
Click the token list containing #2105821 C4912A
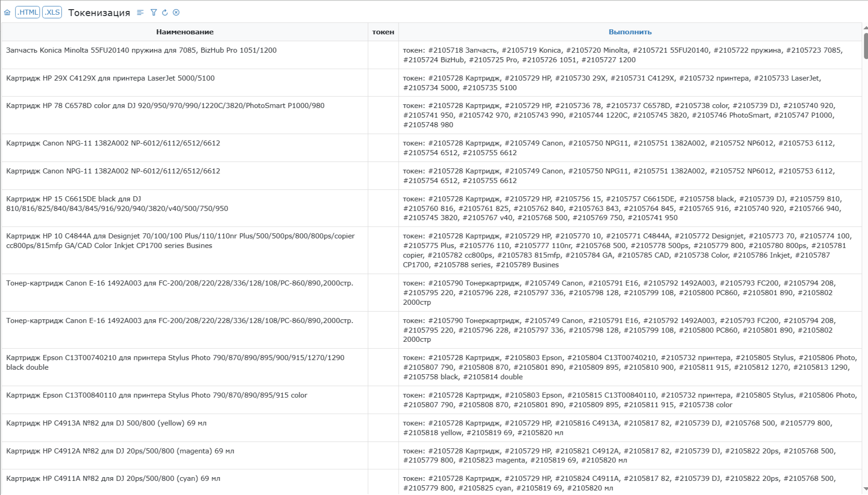[619, 456]
